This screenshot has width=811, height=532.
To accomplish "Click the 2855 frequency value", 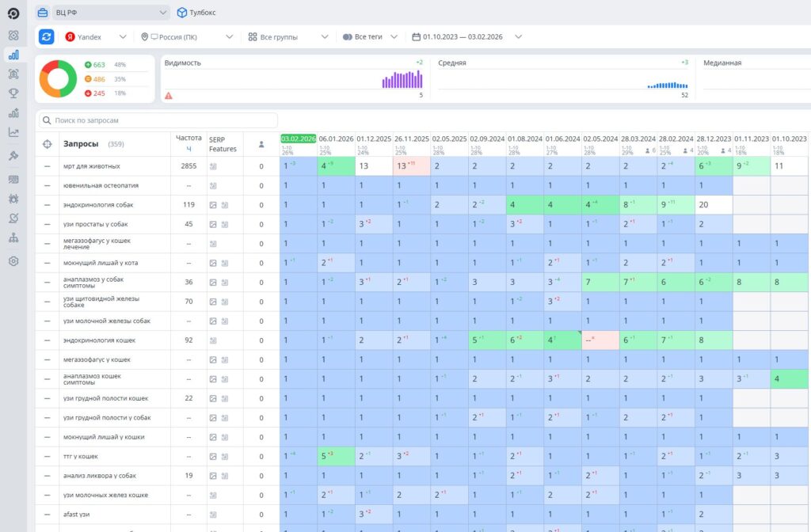I will [188, 166].
